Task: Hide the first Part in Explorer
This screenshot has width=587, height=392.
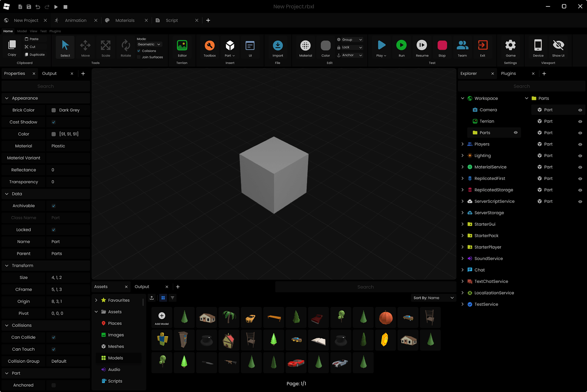Action: point(580,110)
